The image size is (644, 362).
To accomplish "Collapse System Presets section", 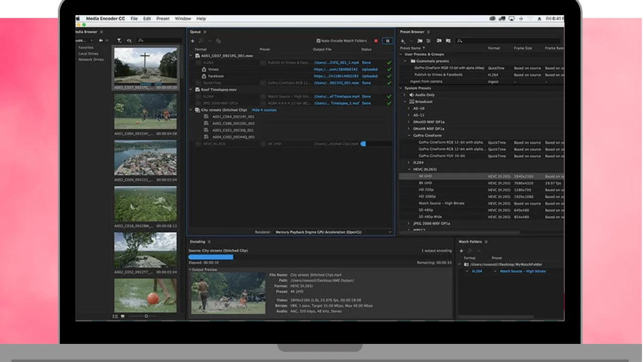I will [x=401, y=88].
